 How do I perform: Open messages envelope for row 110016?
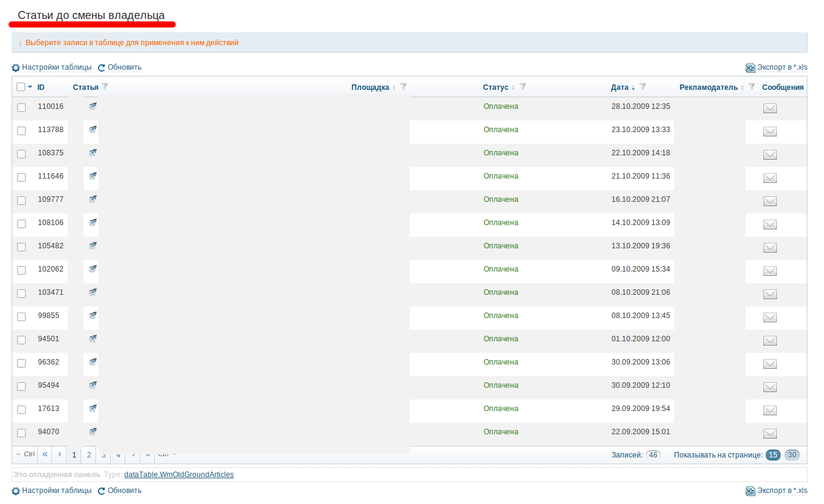click(770, 108)
